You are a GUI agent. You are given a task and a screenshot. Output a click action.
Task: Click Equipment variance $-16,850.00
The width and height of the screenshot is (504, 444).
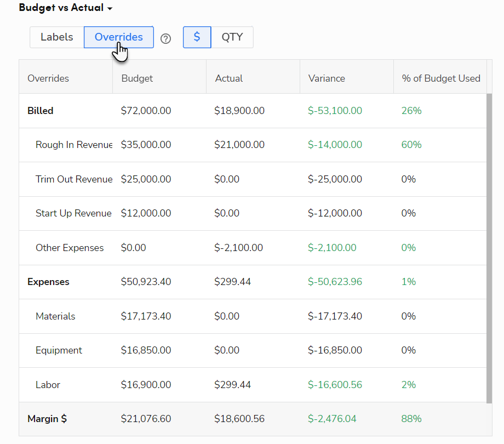(x=335, y=350)
